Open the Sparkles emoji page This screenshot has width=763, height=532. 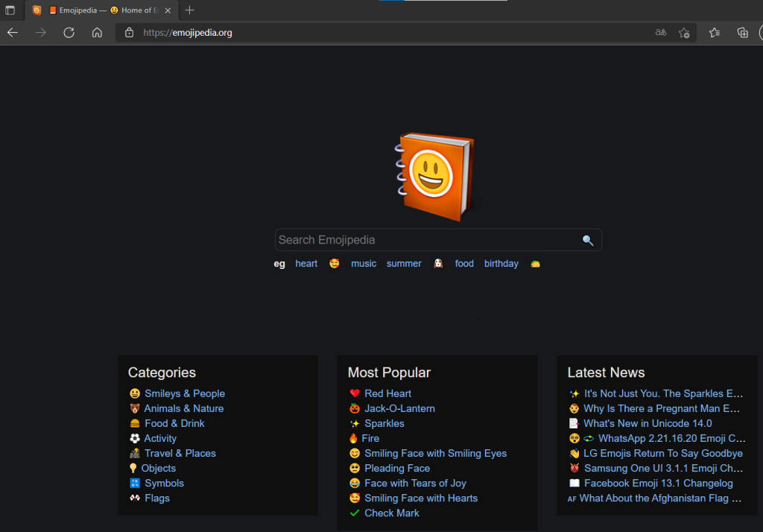tap(384, 423)
